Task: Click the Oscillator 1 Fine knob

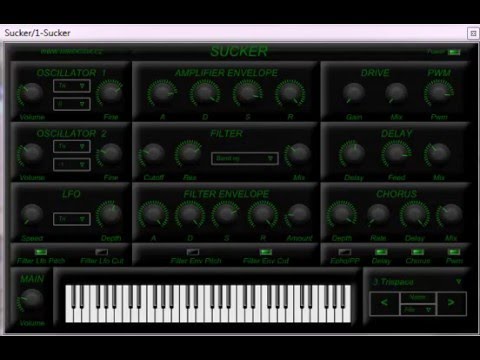Action: pos(110,93)
